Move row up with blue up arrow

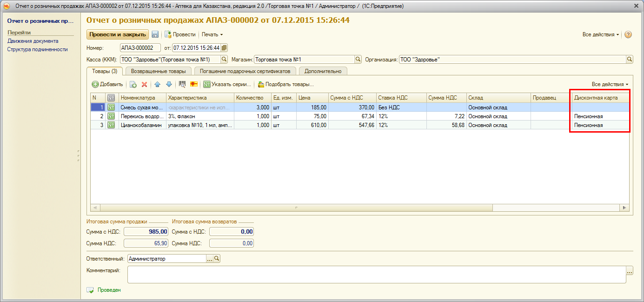point(157,84)
